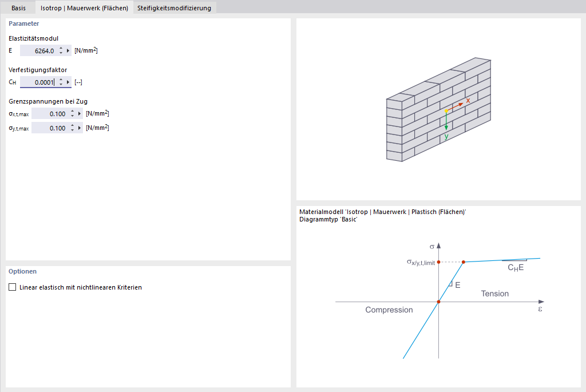Increase the σy,t,max limit stress
Screen dimensions: 586x392
pos(73,125)
